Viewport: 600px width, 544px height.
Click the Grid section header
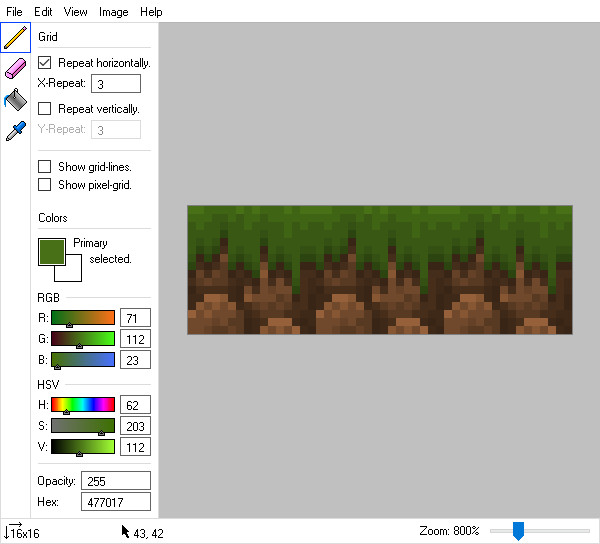pyautogui.click(x=48, y=37)
